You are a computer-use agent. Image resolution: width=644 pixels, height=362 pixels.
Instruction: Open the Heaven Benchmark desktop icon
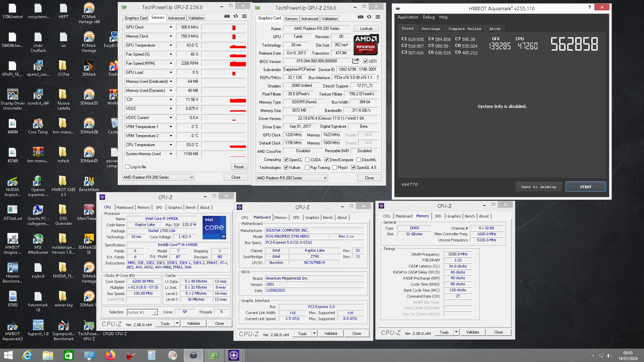pos(12,273)
